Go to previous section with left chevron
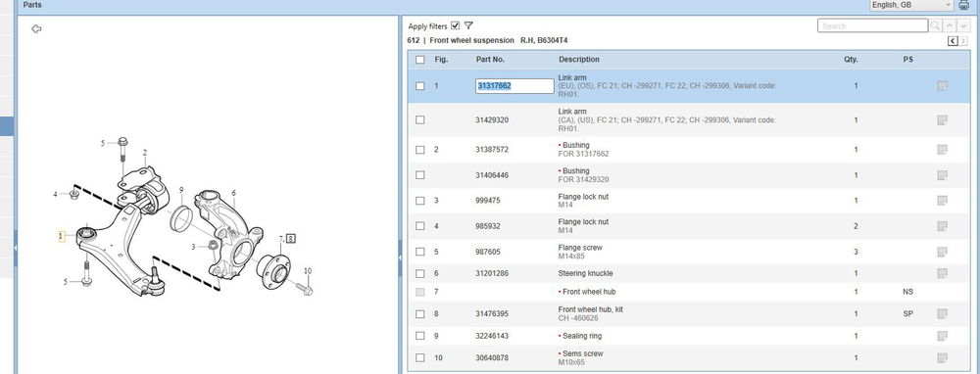980x374 pixels. pos(953,41)
